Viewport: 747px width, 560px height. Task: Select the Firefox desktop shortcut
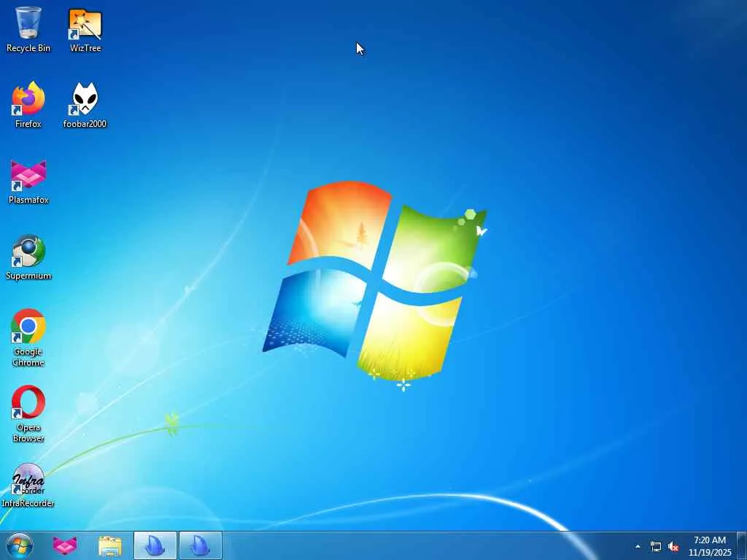[x=28, y=105]
